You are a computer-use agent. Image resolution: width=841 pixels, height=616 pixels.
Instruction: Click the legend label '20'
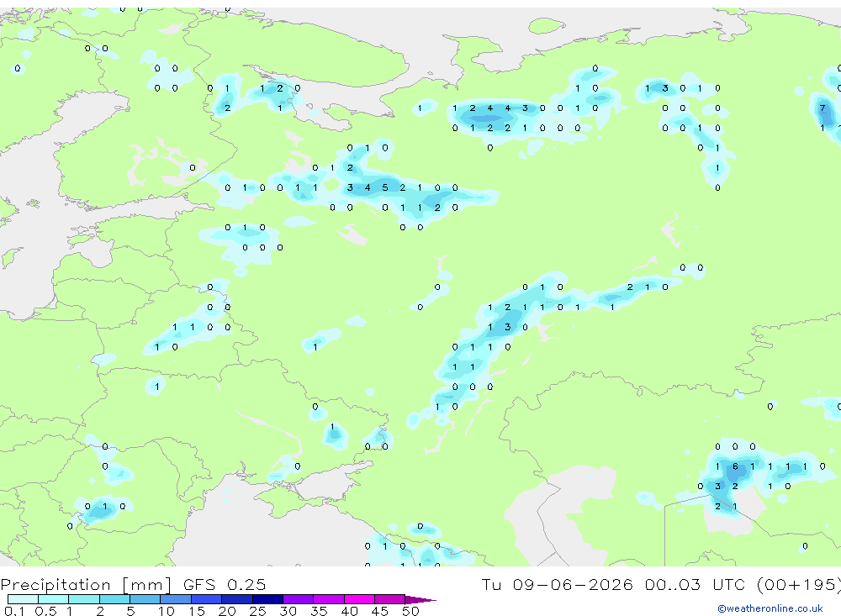227,611
